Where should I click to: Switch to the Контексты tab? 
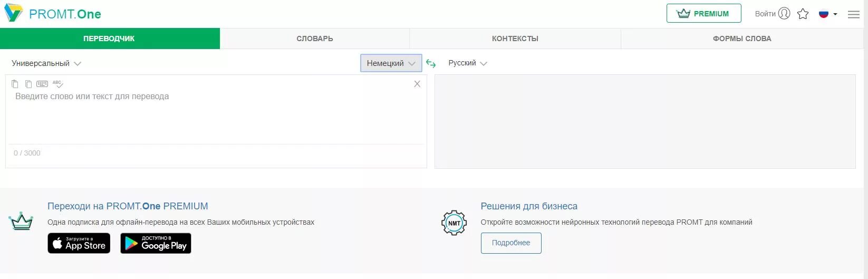pos(515,39)
